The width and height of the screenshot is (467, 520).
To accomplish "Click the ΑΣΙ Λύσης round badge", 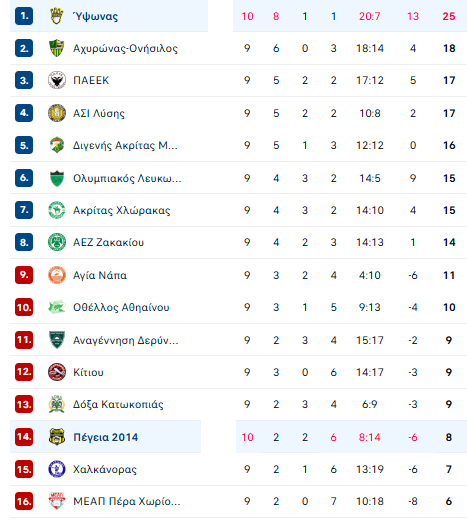I will [x=57, y=113].
